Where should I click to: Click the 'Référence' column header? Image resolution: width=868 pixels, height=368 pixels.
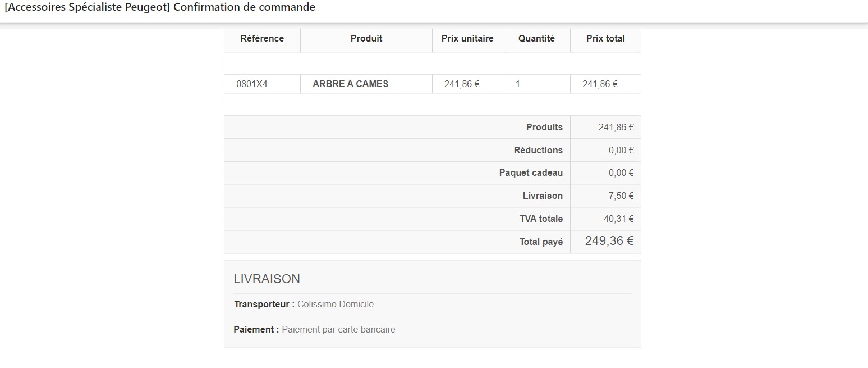click(x=262, y=39)
